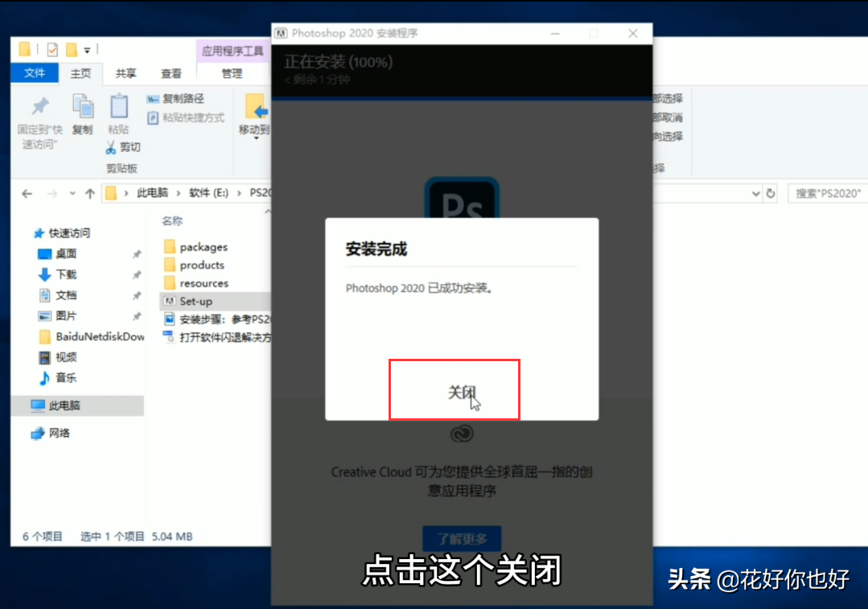Select the resources folder
Image resolution: width=868 pixels, height=609 pixels.
coord(196,283)
